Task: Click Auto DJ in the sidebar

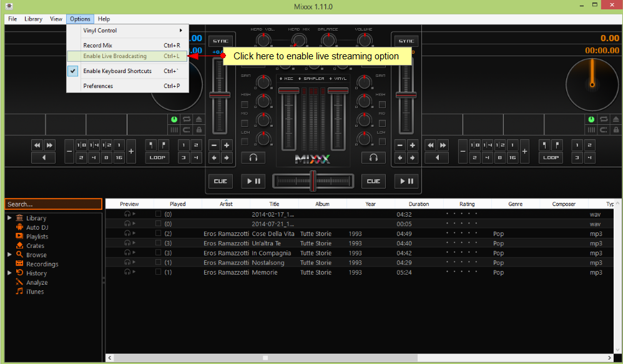Action: coord(37,227)
